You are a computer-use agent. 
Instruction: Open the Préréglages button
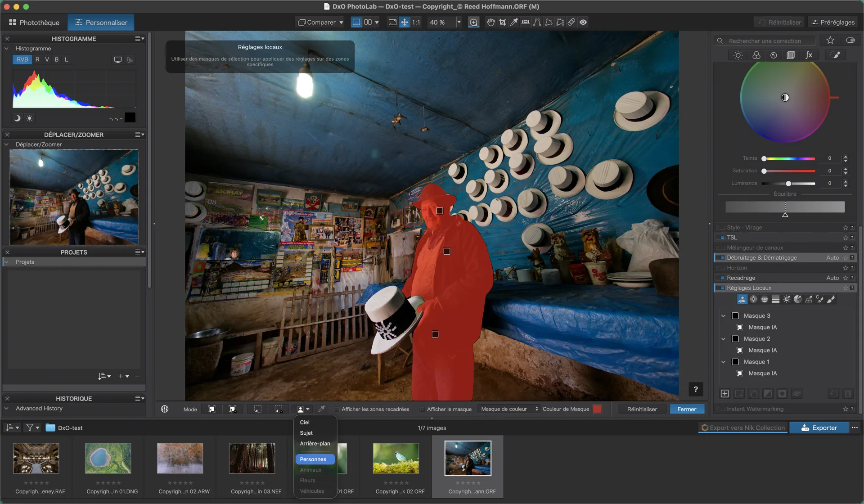point(832,22)
